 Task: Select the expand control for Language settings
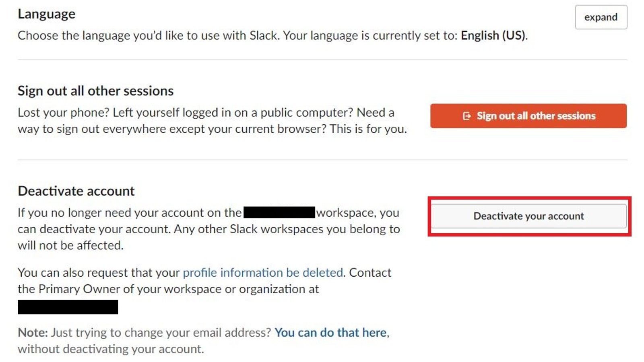(x=601, y=17)
